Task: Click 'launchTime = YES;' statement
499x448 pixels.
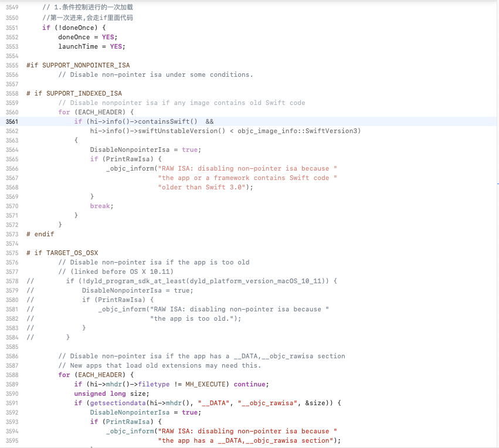Action: point(91,46)
